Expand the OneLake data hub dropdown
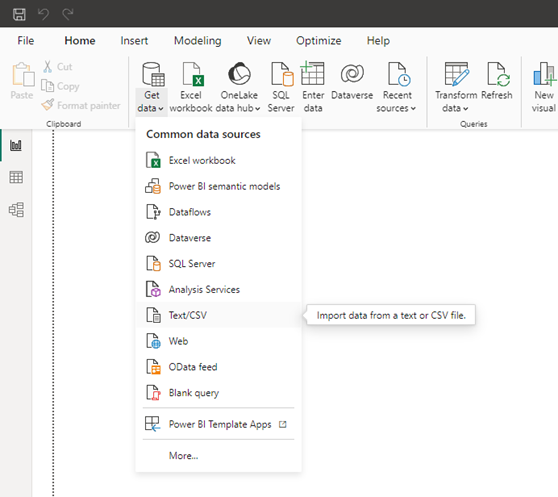The image size is (558, 497). (x=238, y=87)
